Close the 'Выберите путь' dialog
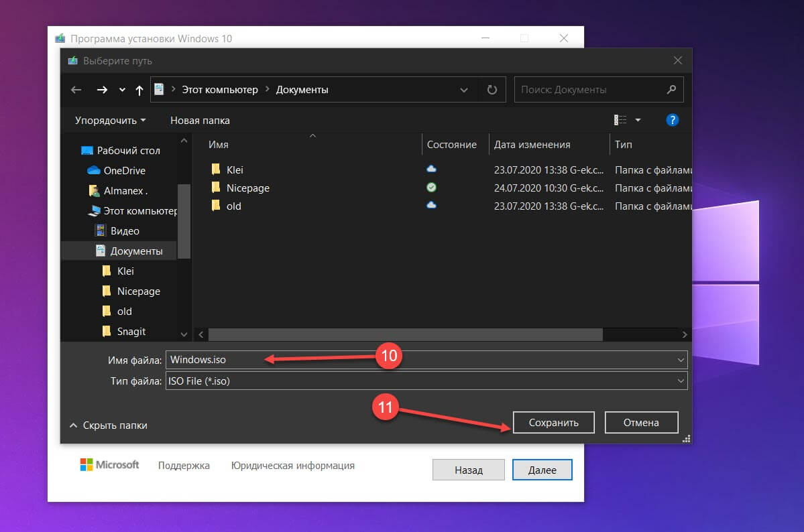Image resolution: width=804 pixels, height=532 pixels. point(678,60)
